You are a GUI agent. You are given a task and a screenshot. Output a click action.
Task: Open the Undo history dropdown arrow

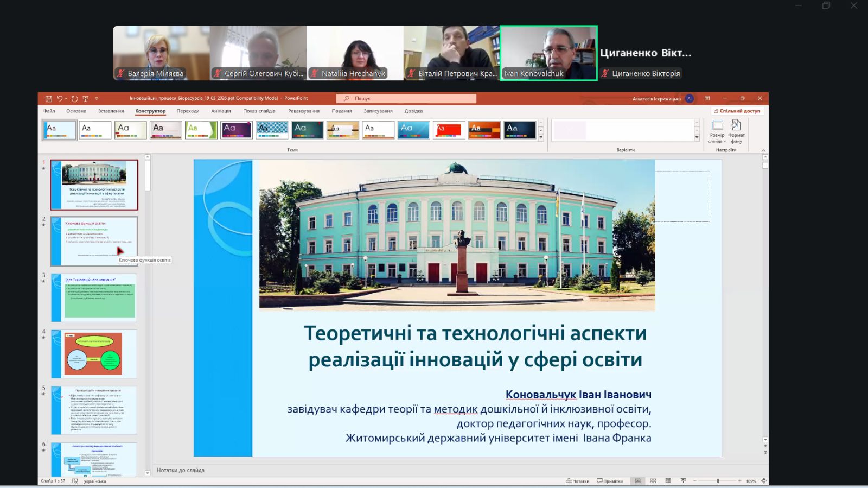(66, 99)
